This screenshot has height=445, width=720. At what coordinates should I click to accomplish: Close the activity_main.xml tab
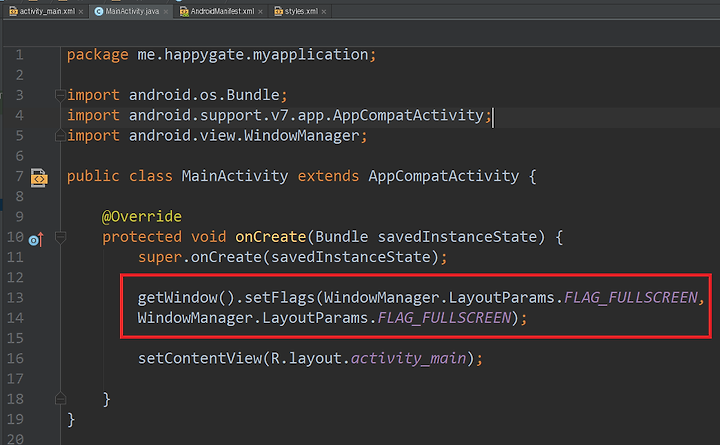pos(81,11)
